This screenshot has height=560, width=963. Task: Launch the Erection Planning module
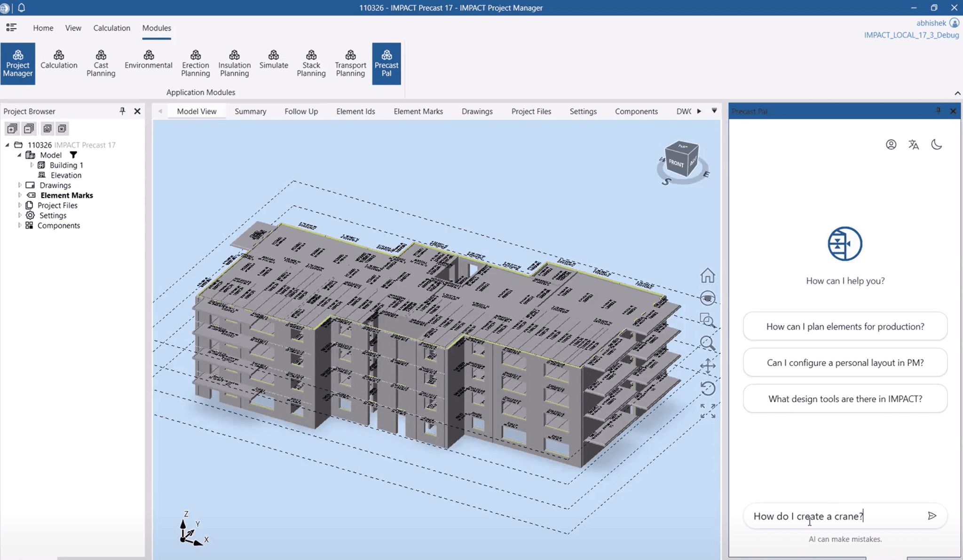(x=196, y=64)
